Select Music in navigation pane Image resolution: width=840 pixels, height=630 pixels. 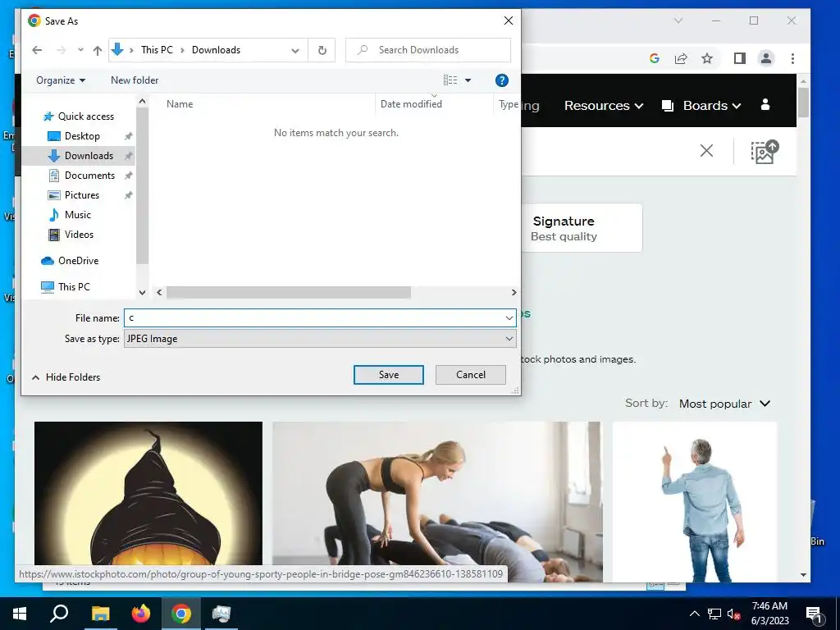tap(78, 215)
